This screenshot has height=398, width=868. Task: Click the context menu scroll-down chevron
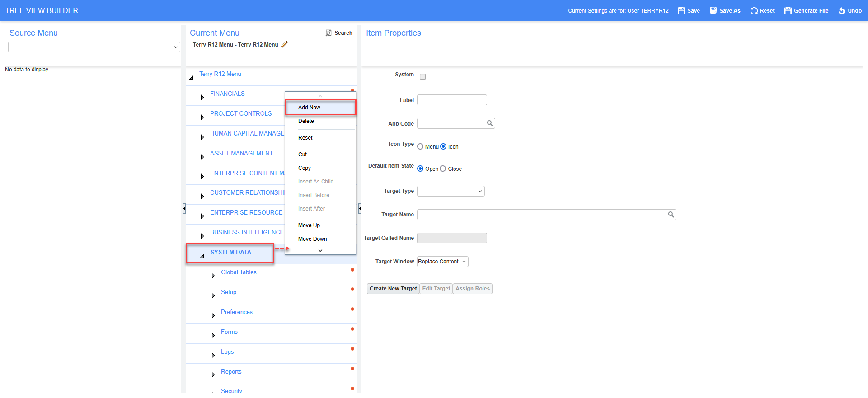tap(320, 251)
